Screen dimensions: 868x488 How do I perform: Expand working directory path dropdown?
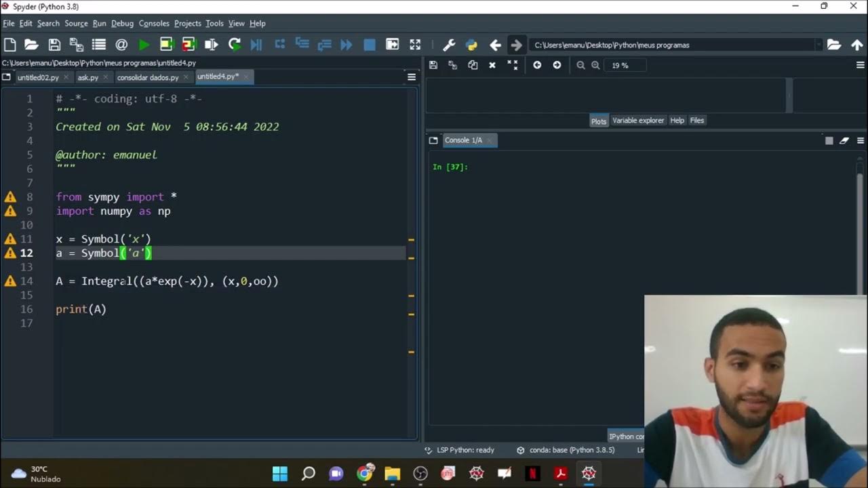tap(818, 45)
